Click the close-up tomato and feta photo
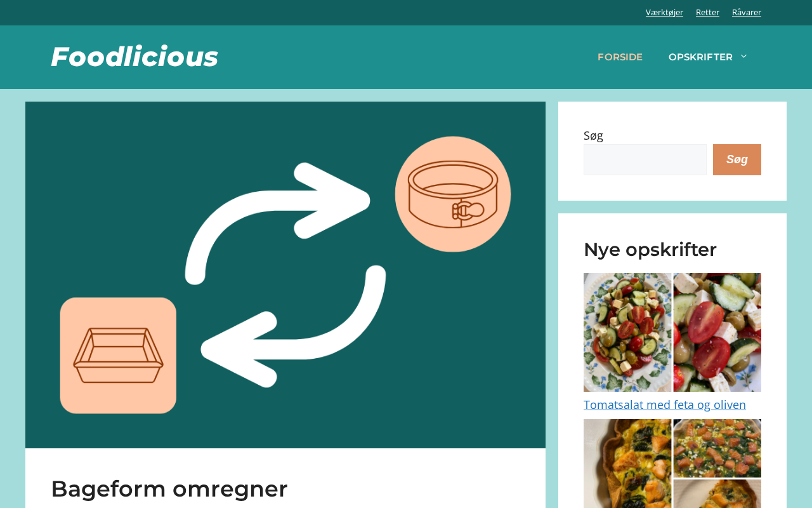 click(717, 332)
